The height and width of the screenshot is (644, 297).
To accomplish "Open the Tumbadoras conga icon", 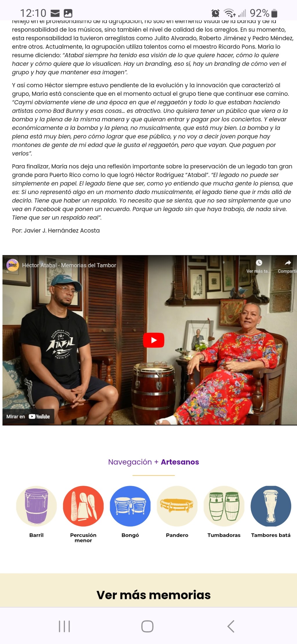I will [x=224, y=506].
